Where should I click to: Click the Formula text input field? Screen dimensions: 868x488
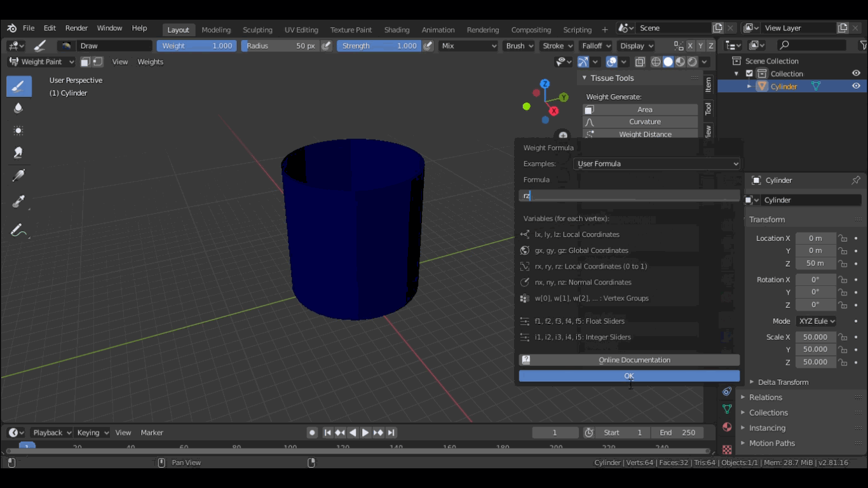(x=629, y=196)
